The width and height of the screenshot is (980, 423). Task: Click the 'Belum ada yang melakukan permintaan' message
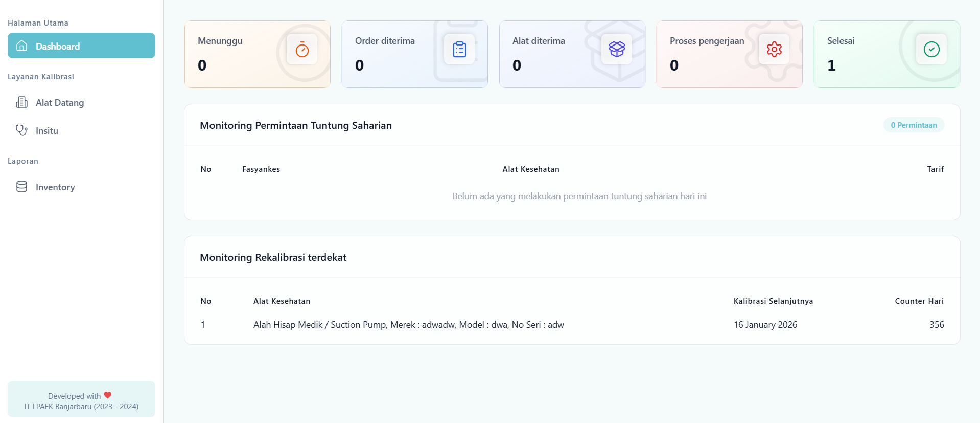(579, 196)
